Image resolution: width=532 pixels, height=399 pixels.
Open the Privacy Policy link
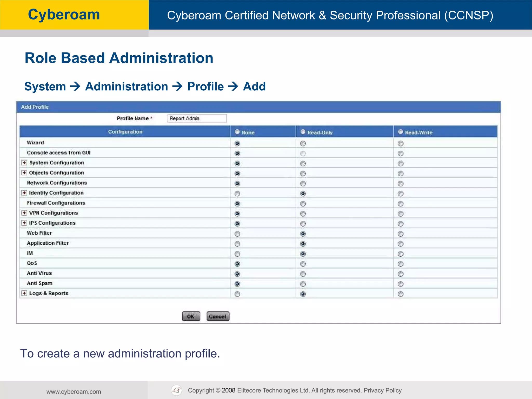pos(383,390)
